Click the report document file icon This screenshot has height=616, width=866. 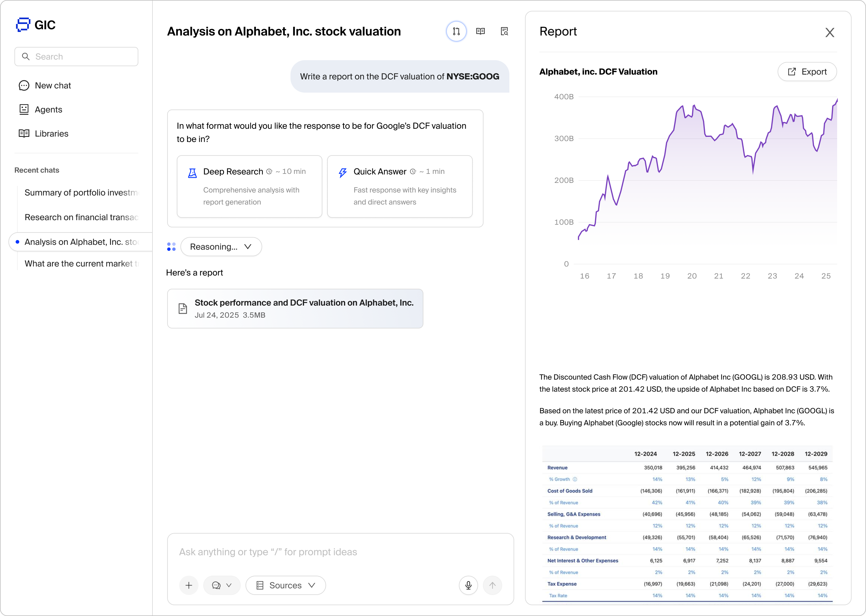(183, 308)
